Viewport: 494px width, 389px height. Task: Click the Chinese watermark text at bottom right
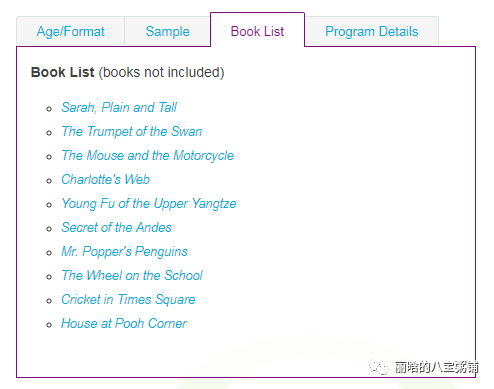click(x=437, y=367)
